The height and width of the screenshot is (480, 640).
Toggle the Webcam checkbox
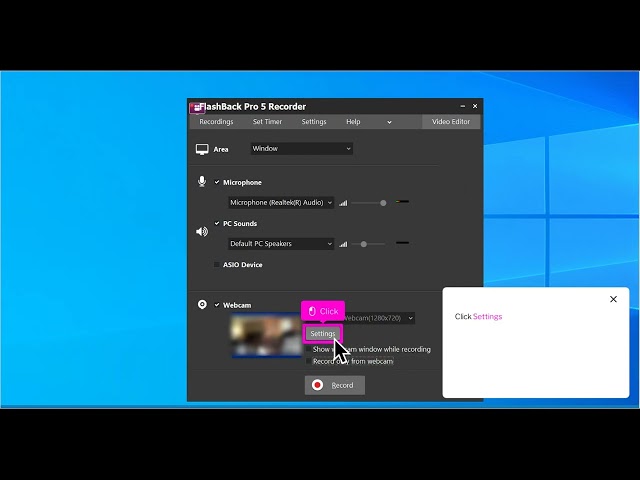point(217,305)
